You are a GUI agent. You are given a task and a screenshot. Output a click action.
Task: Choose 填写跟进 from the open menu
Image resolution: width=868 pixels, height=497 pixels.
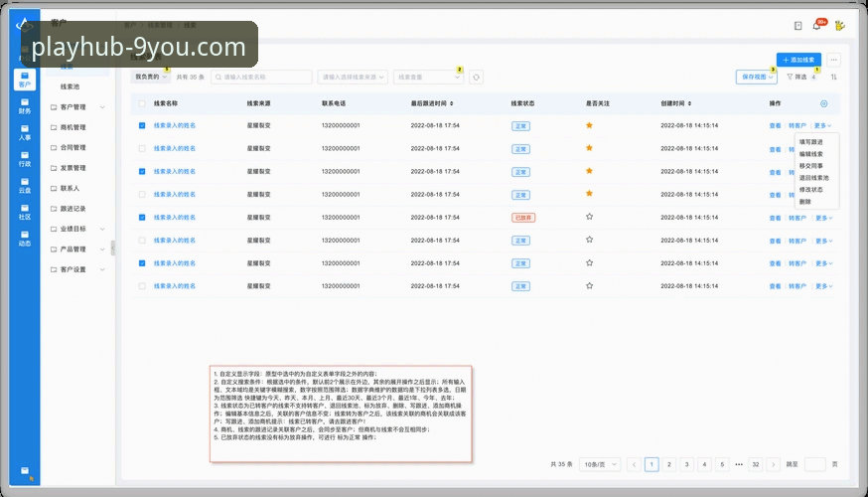(x=811, y=142)
